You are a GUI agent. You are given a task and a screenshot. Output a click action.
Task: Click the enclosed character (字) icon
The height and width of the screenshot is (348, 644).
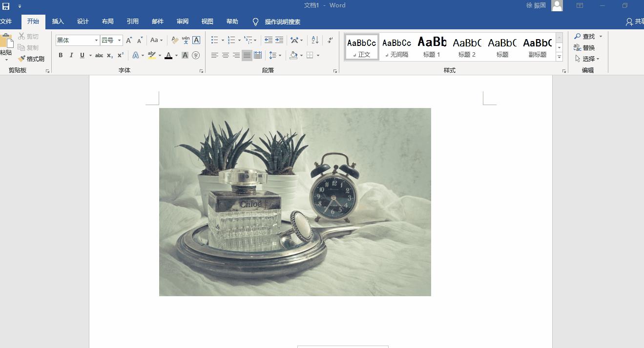coord(196,55)
